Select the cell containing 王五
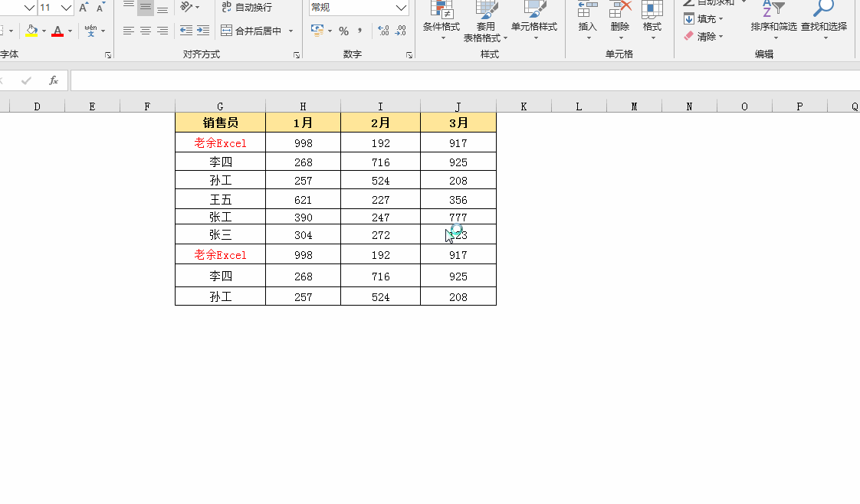Viewport: 860px width, 504px height. tap(221, 199)
